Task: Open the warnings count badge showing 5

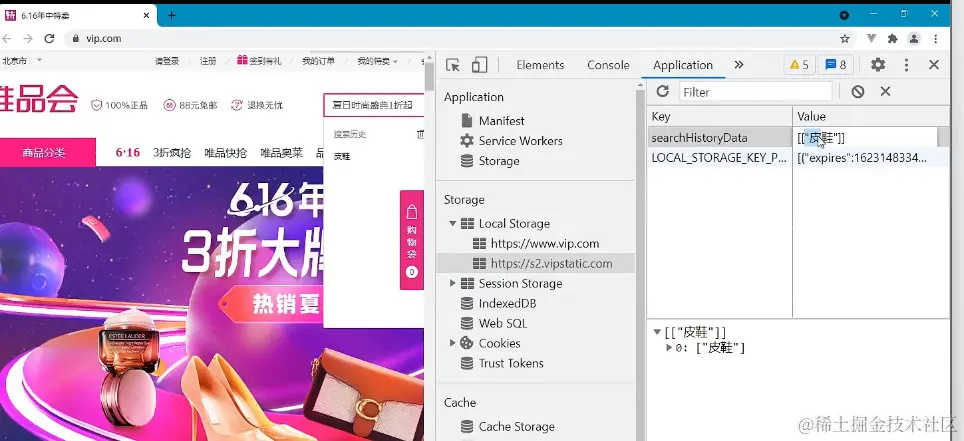Action: pyautogui.click(x=799, y=65)
